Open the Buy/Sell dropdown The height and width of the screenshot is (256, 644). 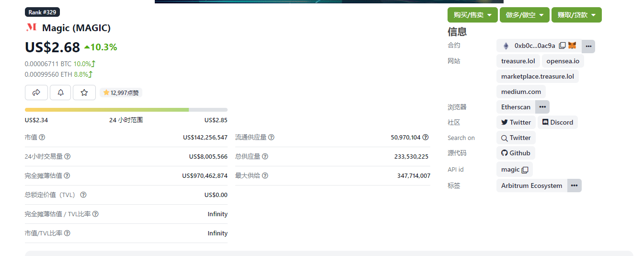(473, 15)
